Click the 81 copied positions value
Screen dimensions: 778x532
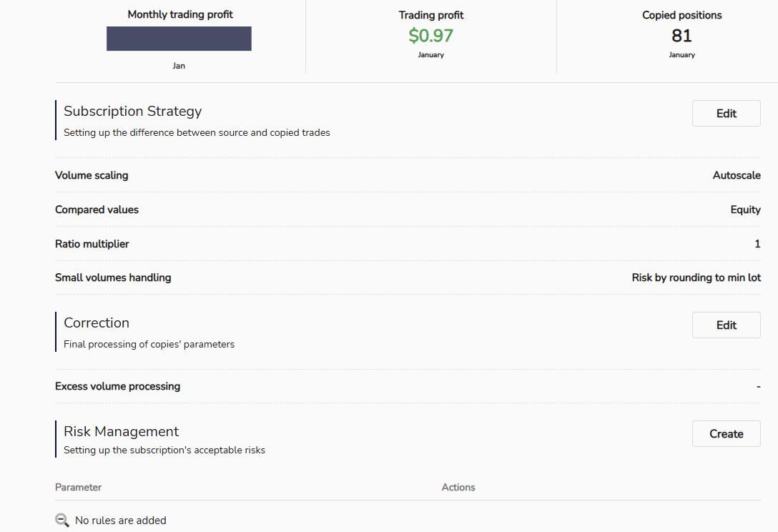coord(681,36)
